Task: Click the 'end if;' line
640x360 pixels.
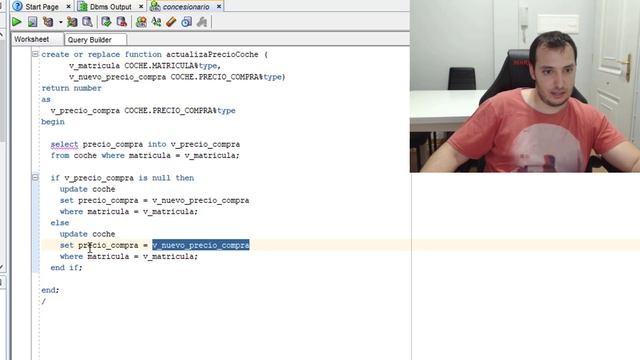Action: pyautogui.click(x=66, y=268)
